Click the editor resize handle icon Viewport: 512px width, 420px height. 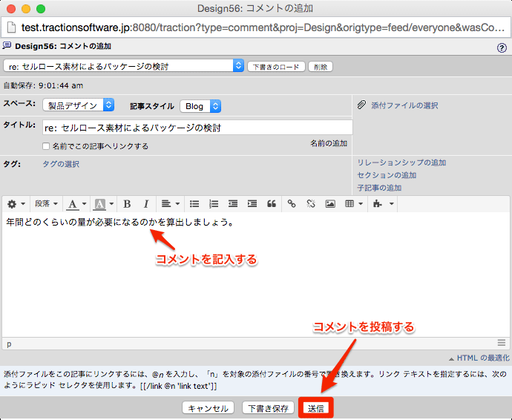point(502,343)
